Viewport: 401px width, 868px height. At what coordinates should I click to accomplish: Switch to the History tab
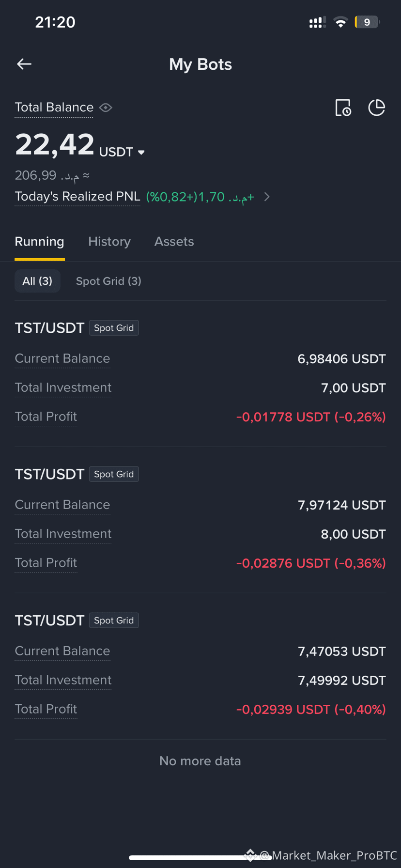point(109,241)
